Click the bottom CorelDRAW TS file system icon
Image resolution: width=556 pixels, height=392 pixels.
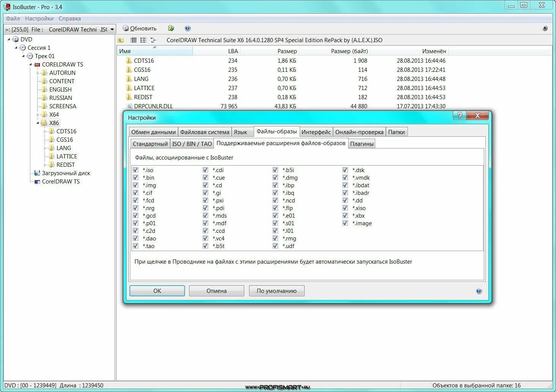tap(37, 182)
